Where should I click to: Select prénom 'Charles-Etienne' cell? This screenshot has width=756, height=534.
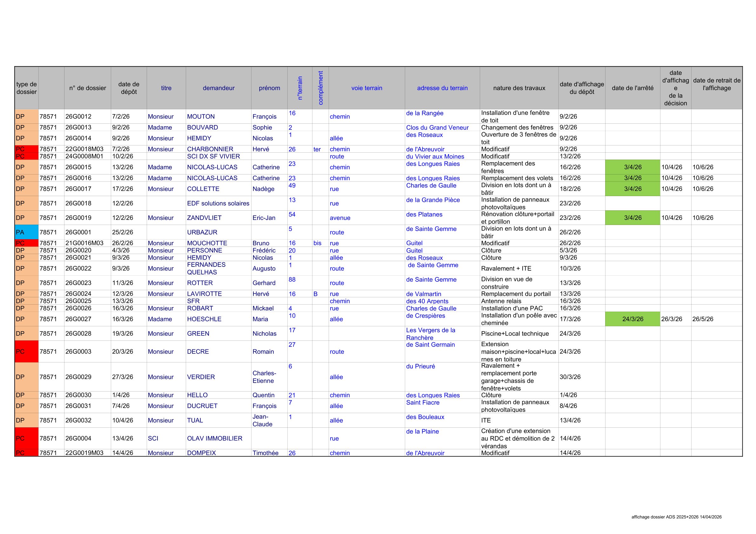coord(264,377)
